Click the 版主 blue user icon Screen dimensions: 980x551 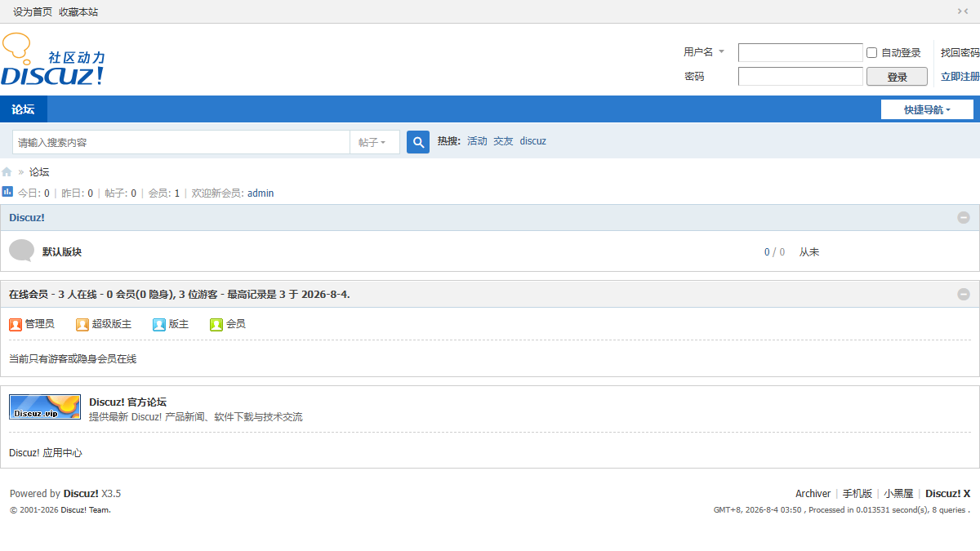(159, 324)
